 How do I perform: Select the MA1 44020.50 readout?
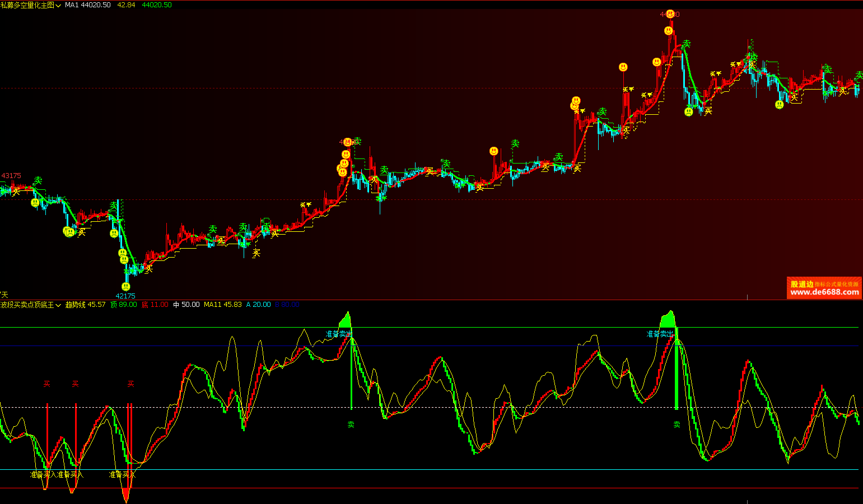(87, 5)
